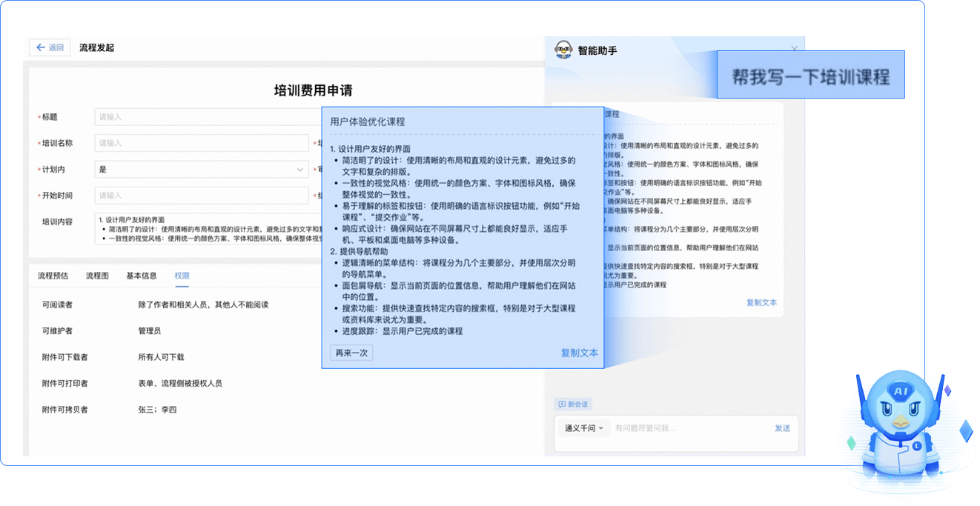Image resolution: width=980 pixels, height=506 pixels.
Task: Click the 再来一次 button
Action: point(351,353)
